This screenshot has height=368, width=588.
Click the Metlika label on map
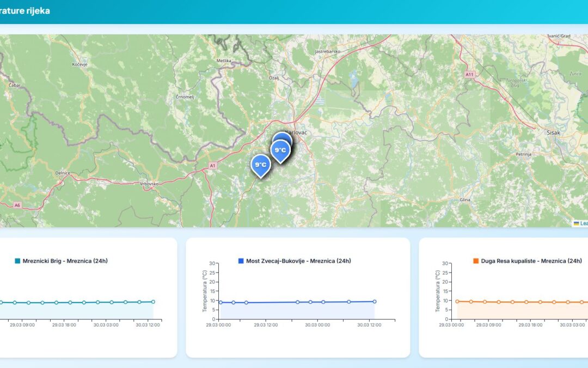click(x=224, y=61)
